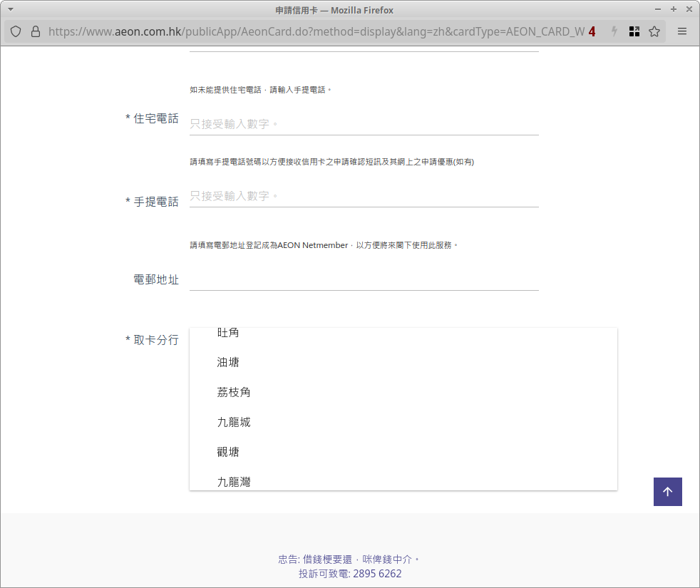Click the 電郵地址 label

click(156, 280)
